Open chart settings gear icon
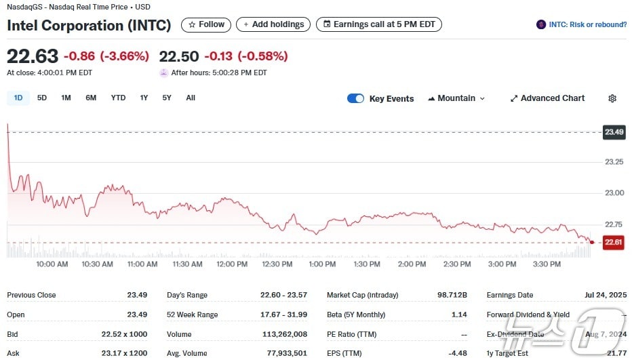 (612, 98)
